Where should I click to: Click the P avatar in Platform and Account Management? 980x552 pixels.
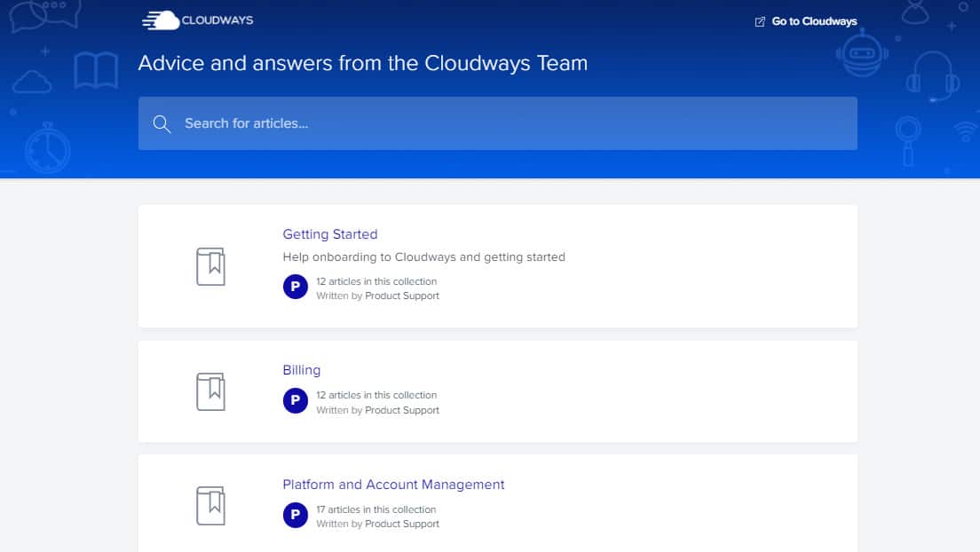pos(295,516)
